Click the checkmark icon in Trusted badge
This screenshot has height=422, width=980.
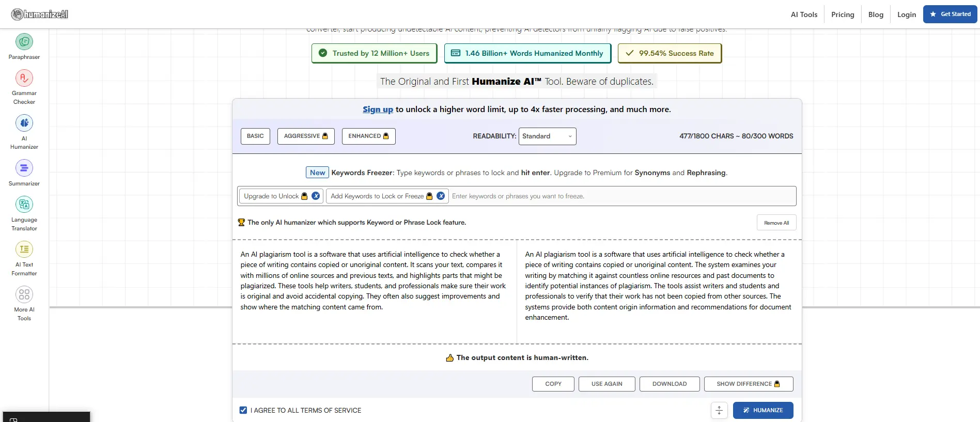[x=323, y=53]
